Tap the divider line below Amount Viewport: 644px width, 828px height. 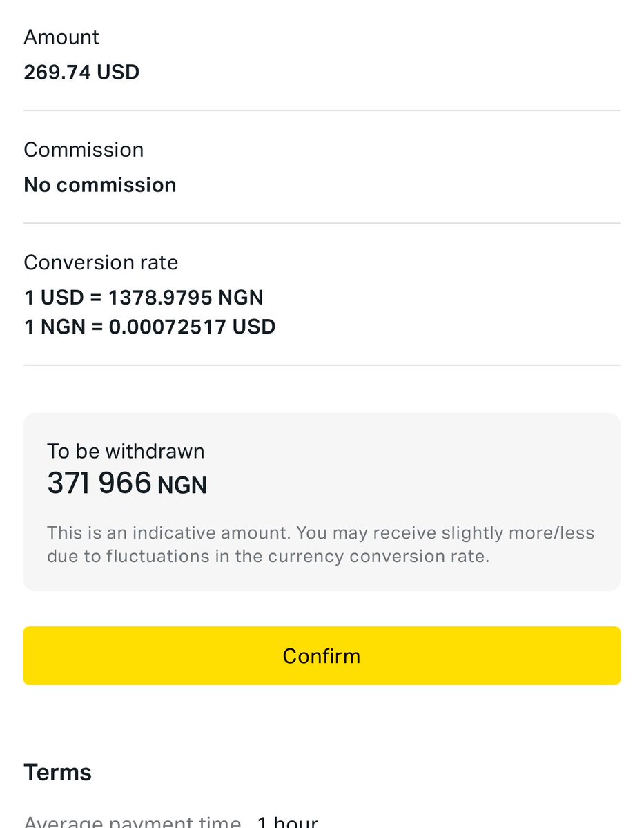click(322, 111)
